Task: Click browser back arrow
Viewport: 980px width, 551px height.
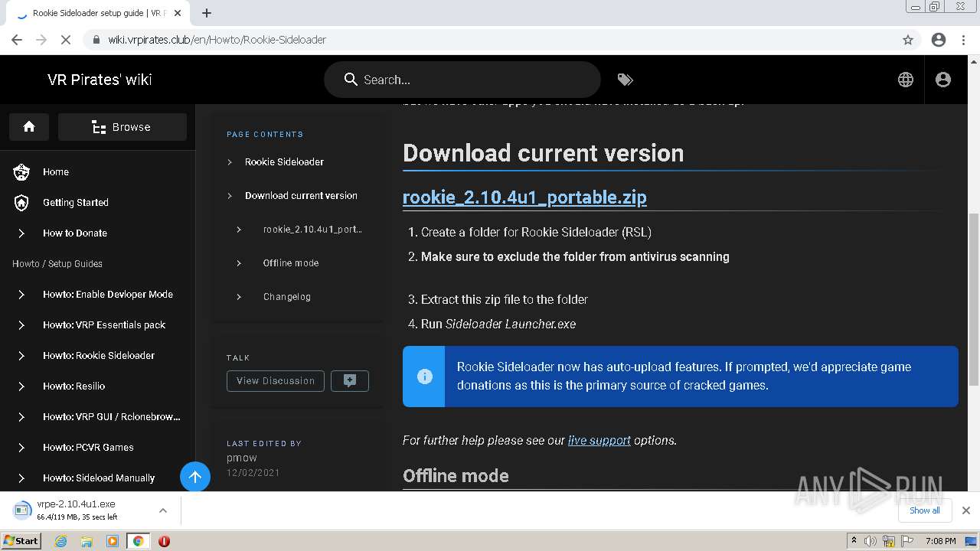Action: pyautogui.click(x=17, y=40)
